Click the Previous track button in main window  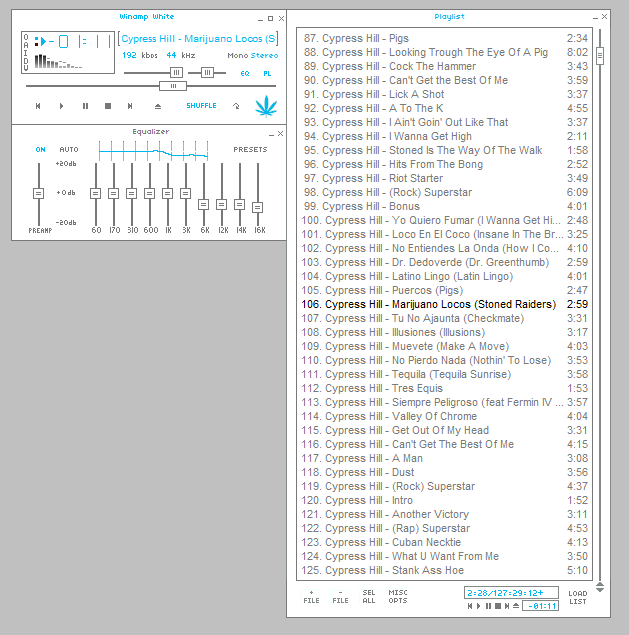38,105
